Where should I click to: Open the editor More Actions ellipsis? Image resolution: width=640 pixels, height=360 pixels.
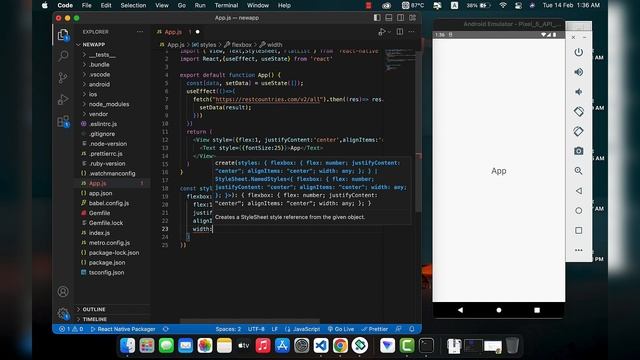click(412, 32)
